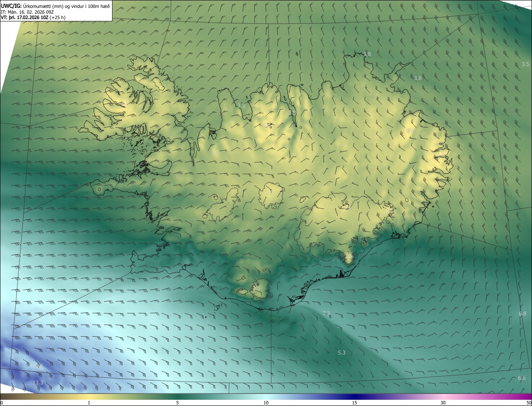Click the colour scale tick labelled 30
The height and width of the screenshot is (406, 532).
pyautogui.click(x=443, y=403)
